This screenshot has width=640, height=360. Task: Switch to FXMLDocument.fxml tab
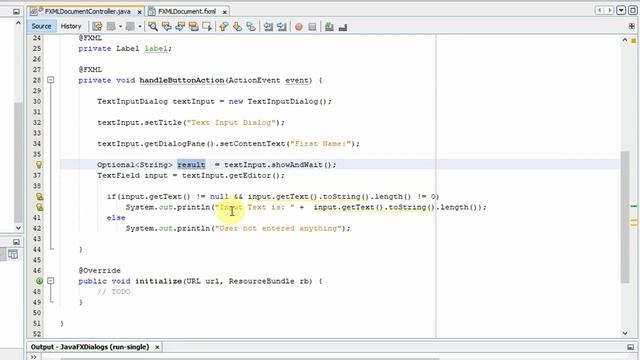[x=187, y=11]
